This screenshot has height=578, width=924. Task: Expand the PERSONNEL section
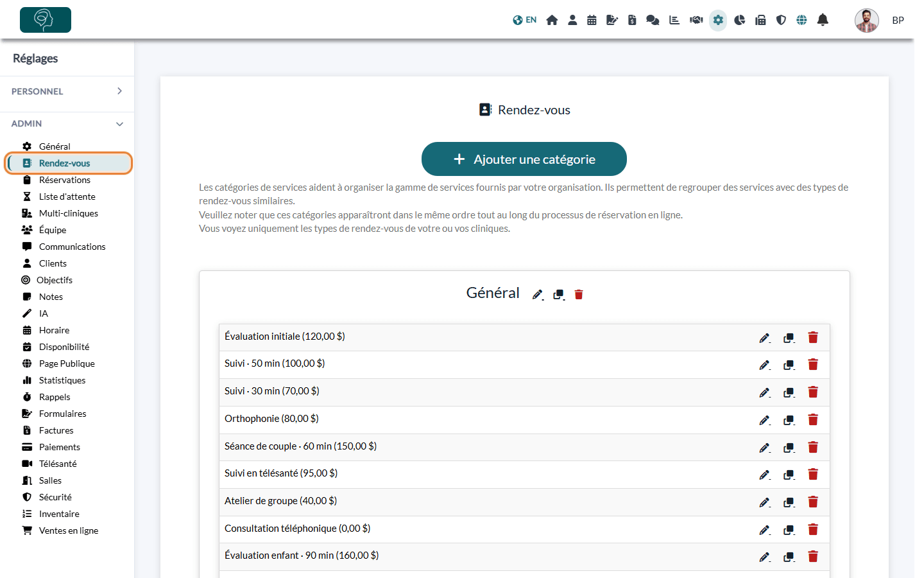(67, 91)
